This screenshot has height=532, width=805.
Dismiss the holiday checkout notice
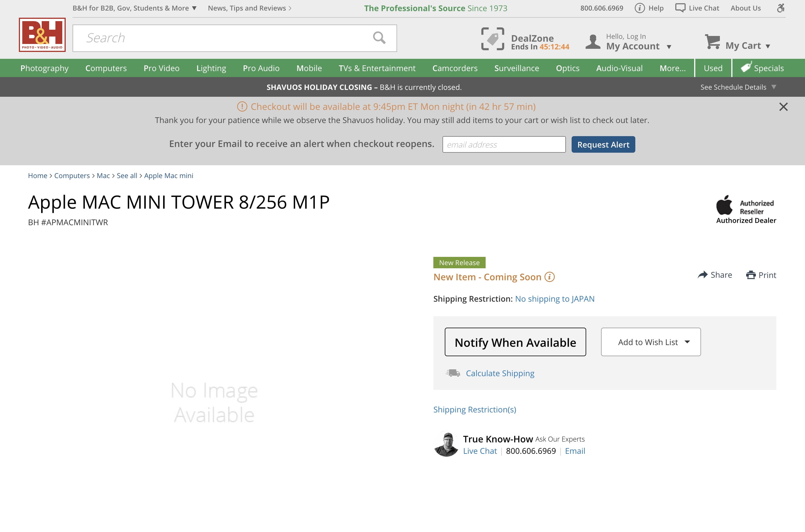point(783,107)
